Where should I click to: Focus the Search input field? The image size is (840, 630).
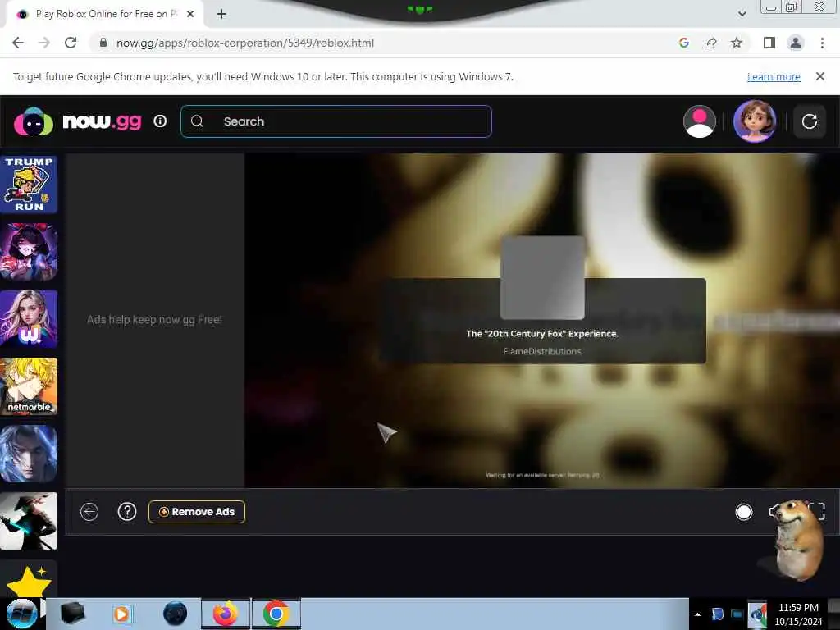click(x=336, y=121)
